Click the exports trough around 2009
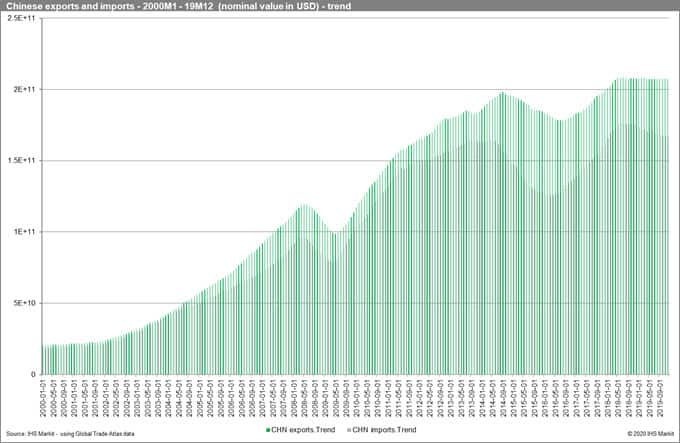This screenshot has width=680, height=443. pos(337,234)
